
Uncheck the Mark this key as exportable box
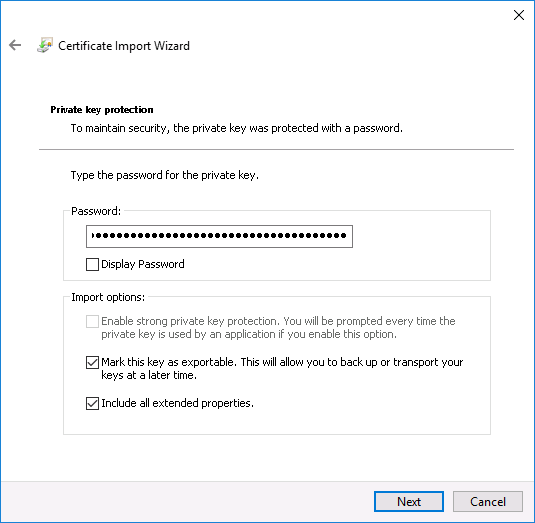coord(92,362)
